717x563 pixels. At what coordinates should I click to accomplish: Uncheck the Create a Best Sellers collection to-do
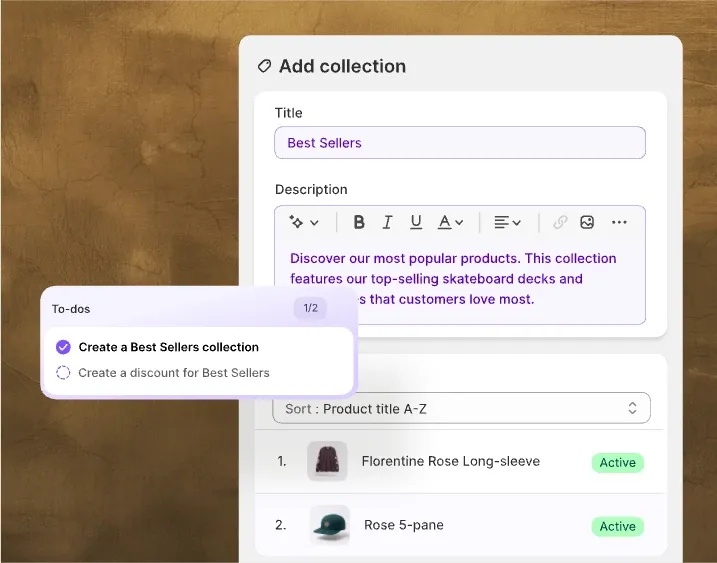63,347
